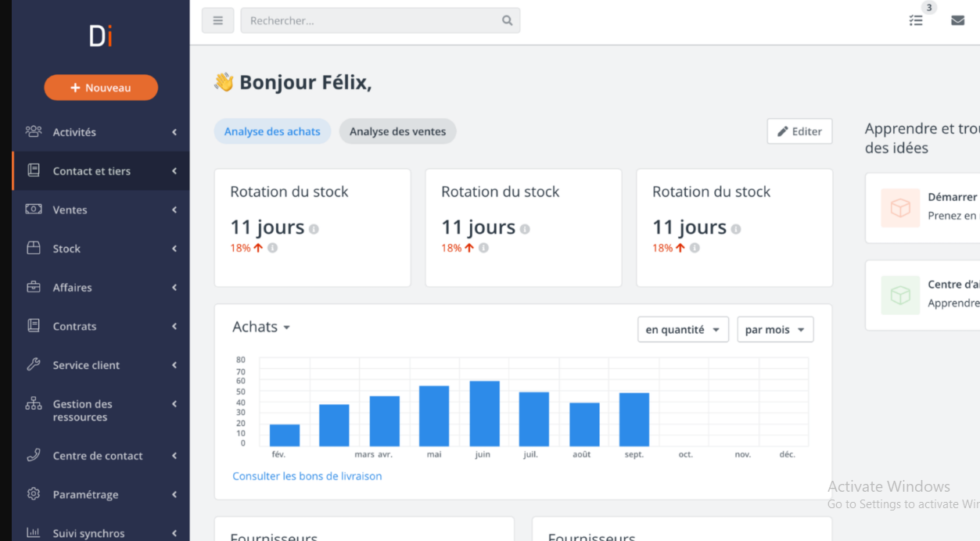
Task: Switch to Analyse des ventes tab
Action: pos(397,131)
